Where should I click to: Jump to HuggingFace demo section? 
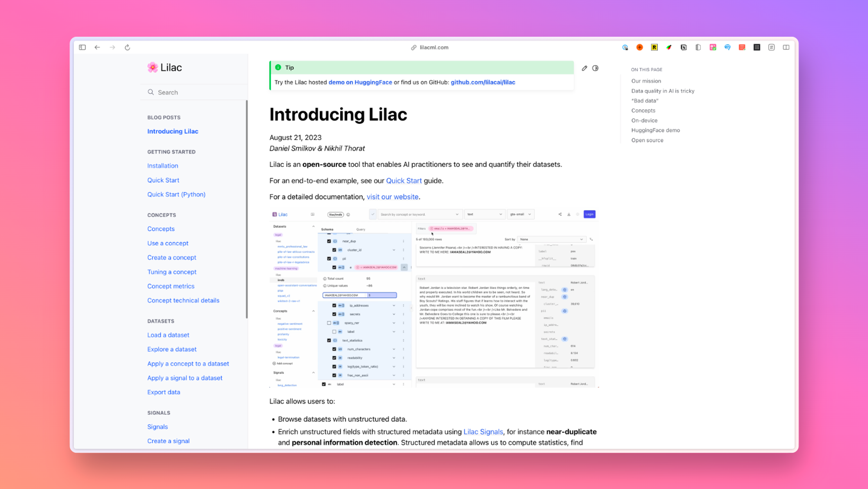(x=656, y=130)
